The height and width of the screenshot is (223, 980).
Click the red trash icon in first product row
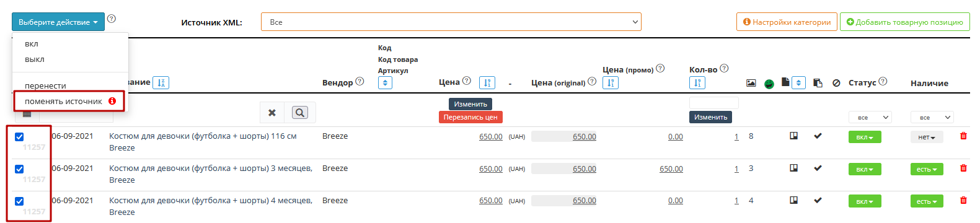[963, 136]
